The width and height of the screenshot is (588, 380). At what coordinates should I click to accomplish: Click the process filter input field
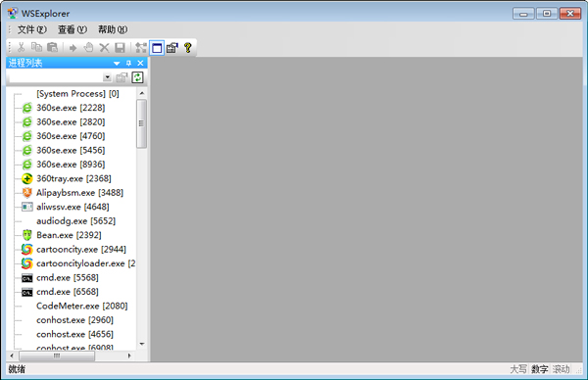click(x=56, y=77)
